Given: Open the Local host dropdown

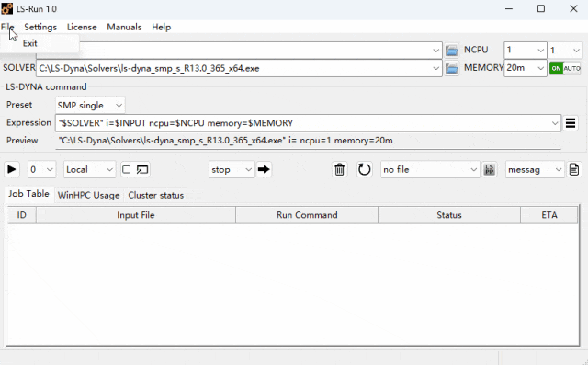Looking at the screenshot, I should click(90, 169).
